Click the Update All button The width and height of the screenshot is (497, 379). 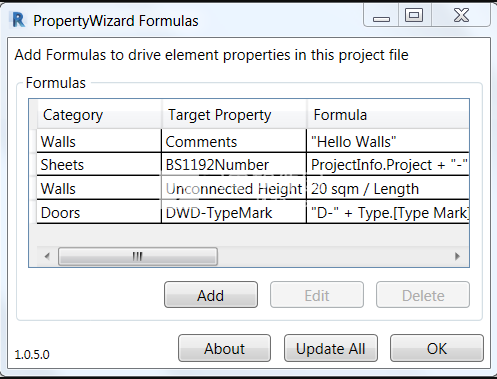331,348
